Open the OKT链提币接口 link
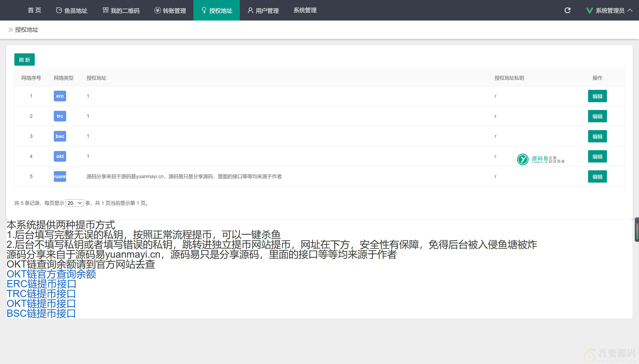The height and width of the screenshot is (364, 639). coord(41,303)
